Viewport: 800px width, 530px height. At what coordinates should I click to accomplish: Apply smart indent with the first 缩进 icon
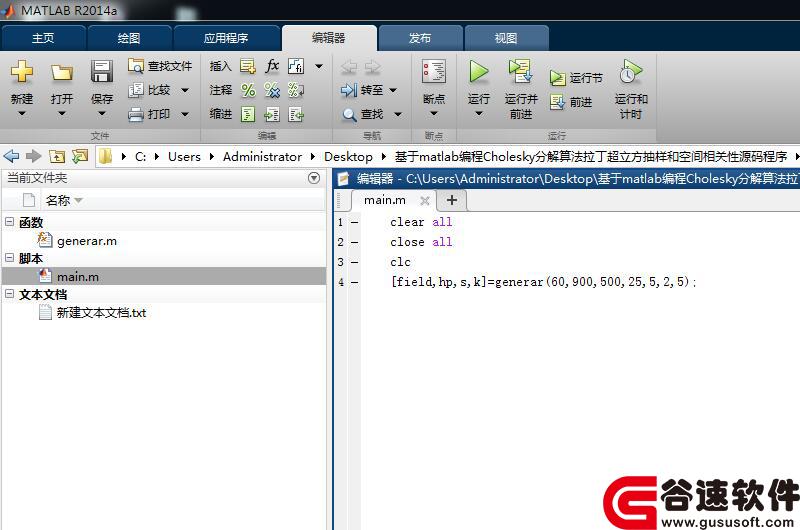(x=248, y=114)
